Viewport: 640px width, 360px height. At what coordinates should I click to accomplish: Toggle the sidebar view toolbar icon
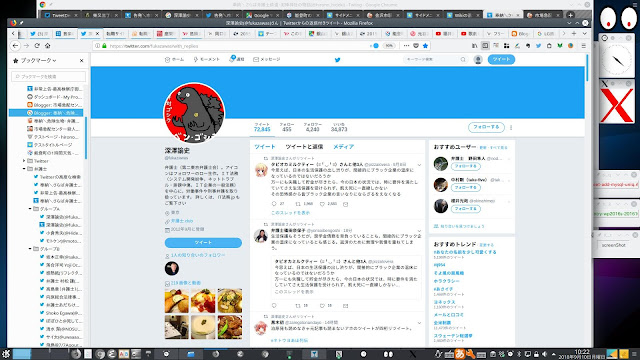tap(485, 46)
